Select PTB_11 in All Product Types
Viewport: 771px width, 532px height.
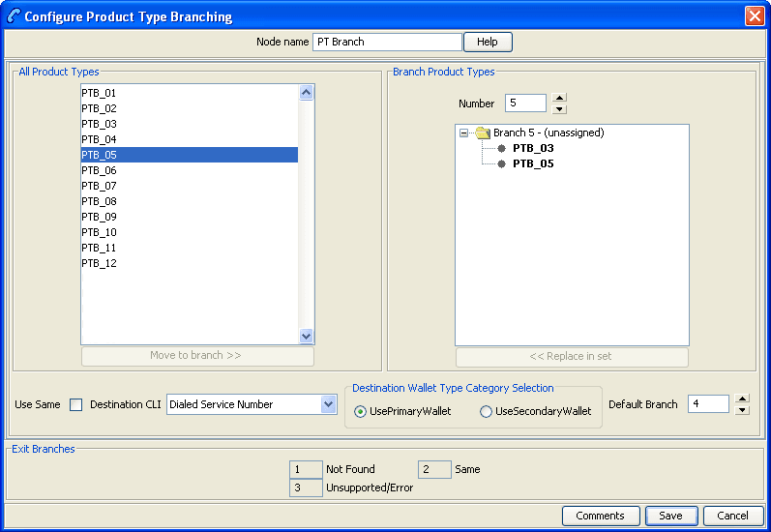coord(190,248)
